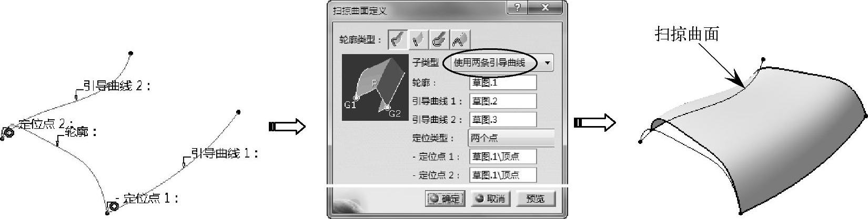Select the second line profile type icon

coord(419,39)
